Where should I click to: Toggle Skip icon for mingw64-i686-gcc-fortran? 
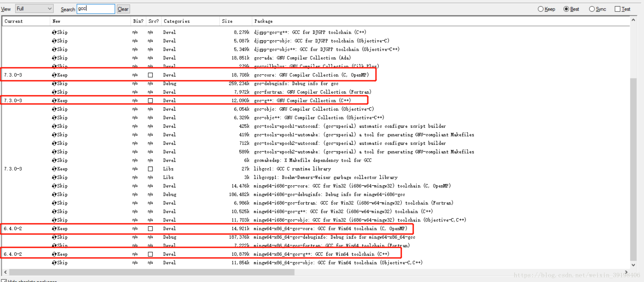(54, 203)
